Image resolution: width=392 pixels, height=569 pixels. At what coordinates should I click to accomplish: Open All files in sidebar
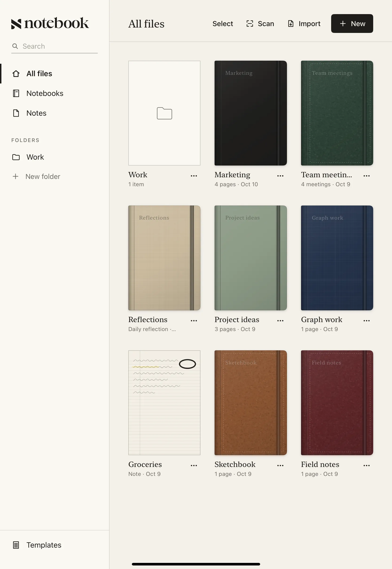55,73
